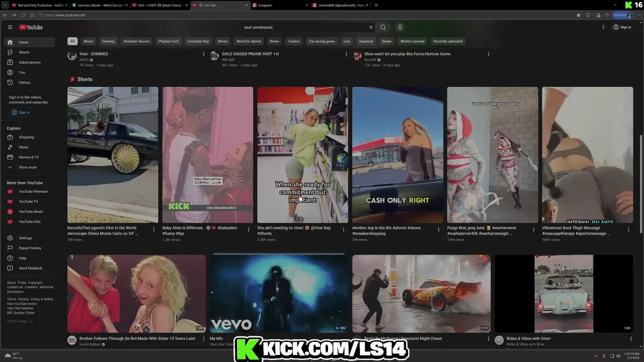Open options for Purge first warhammer short
This screenshot has width=644, height=362.
point(533,229)
